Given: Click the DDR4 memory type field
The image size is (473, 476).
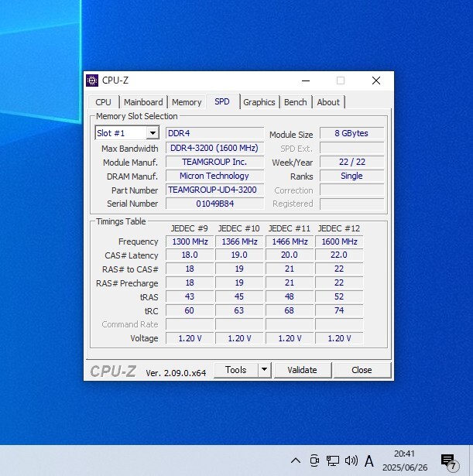Looking at the screenshot, I should coord(214,133).
